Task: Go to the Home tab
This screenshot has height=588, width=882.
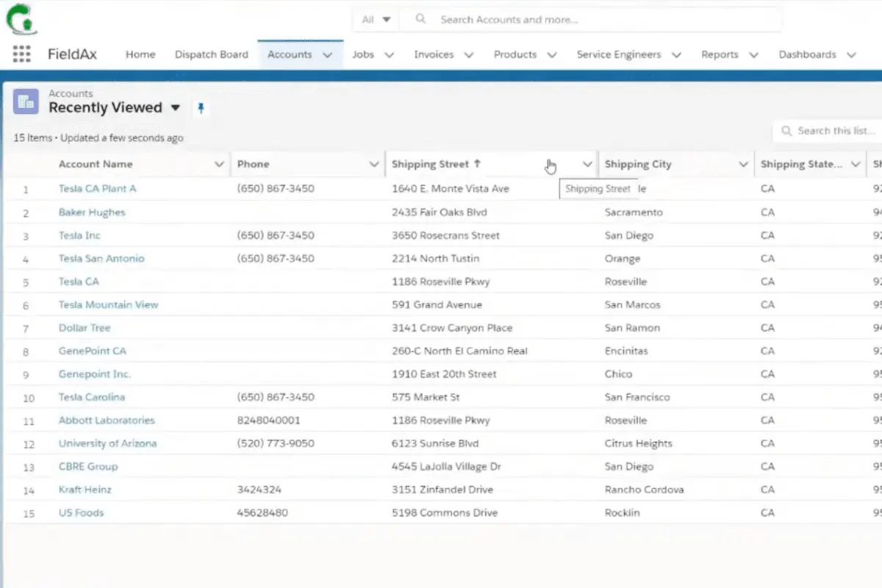Action: pos(140,54)
